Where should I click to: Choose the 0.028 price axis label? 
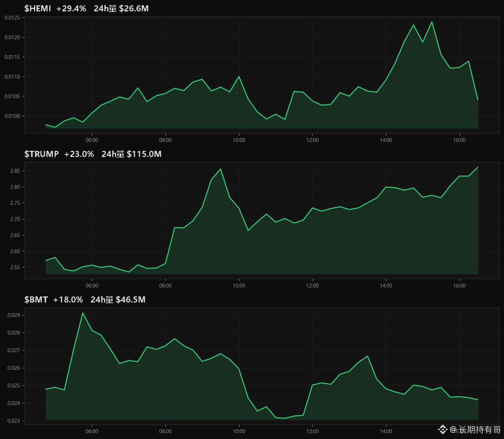pyautogui.click(x=14, y=333)
